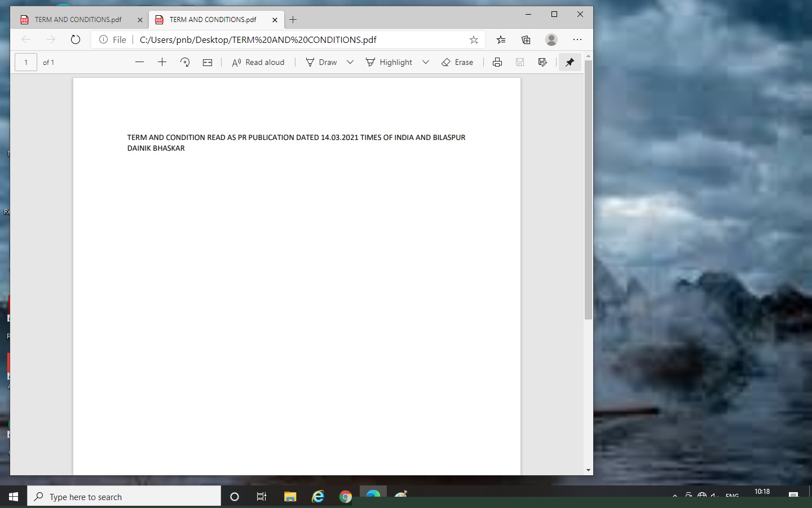
Task: Click the taskbar search box
Action: pos(124,497)
